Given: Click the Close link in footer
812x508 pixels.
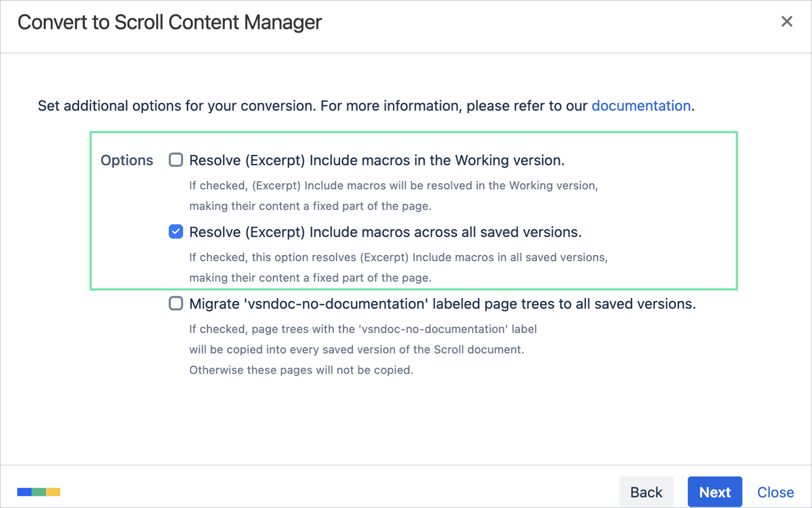Looking at the screenshot, I should [776, 492].
